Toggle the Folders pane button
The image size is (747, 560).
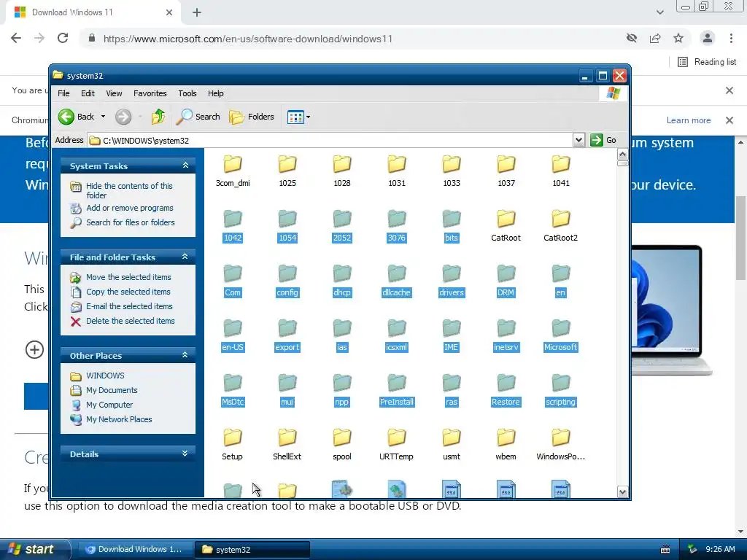pos(252,117)
